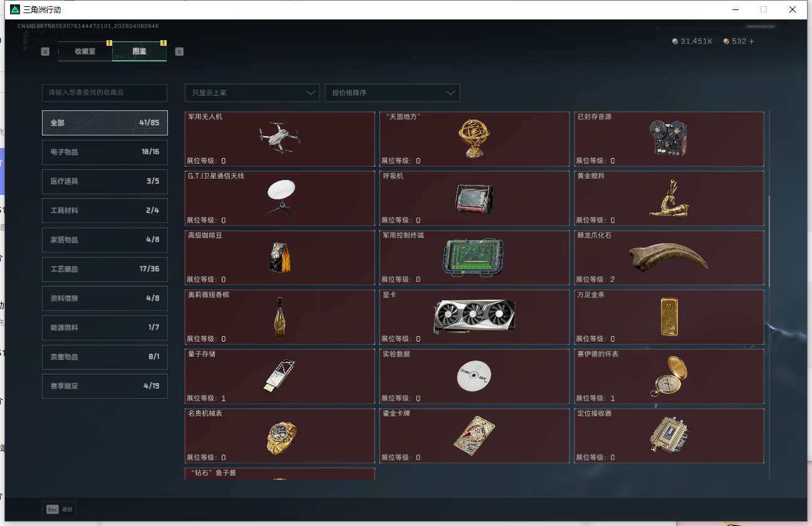Select the 呼吸机 ventilator collectible
This screenshot has height=526, width=812.
tap(474, 198)
